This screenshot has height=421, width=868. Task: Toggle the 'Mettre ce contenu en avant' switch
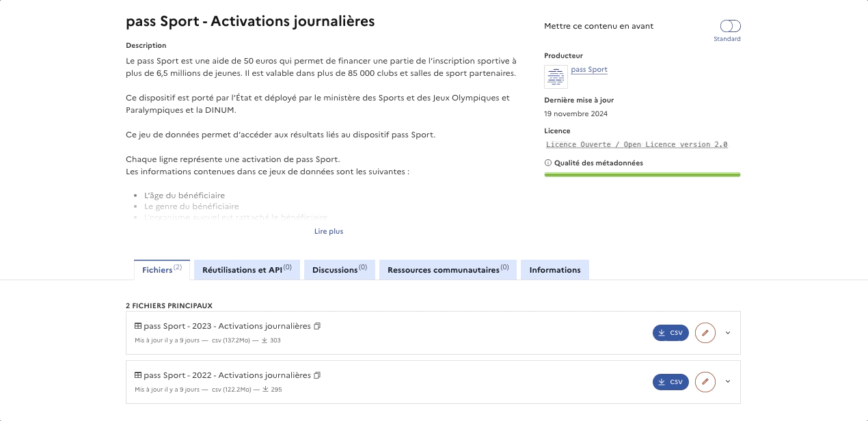tap(730, 26)
